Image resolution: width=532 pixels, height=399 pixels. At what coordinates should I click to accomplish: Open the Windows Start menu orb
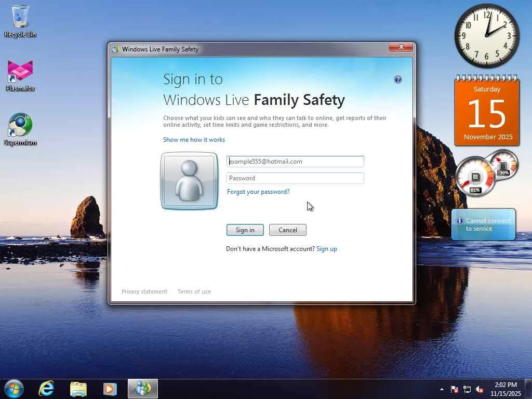14,389
